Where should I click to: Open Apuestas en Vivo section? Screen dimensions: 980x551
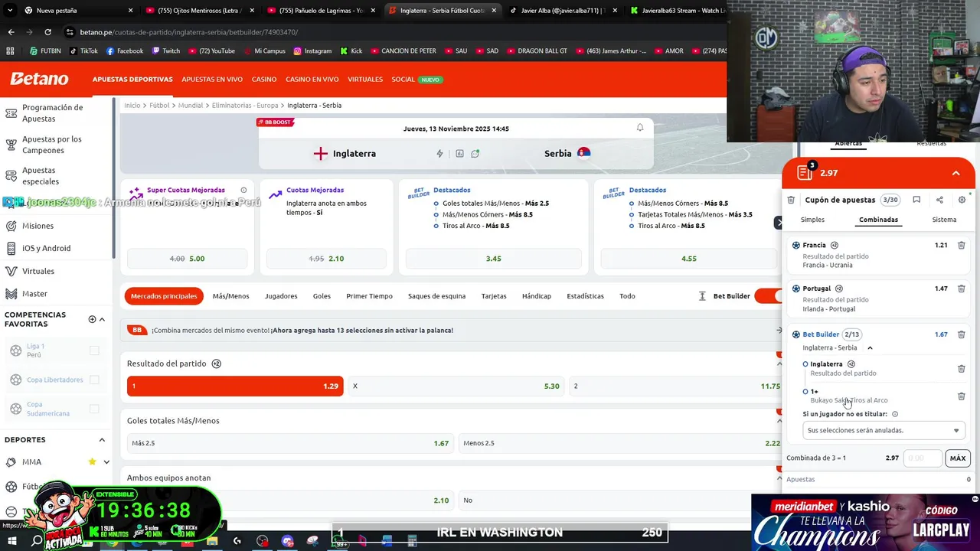coord(212,80)
